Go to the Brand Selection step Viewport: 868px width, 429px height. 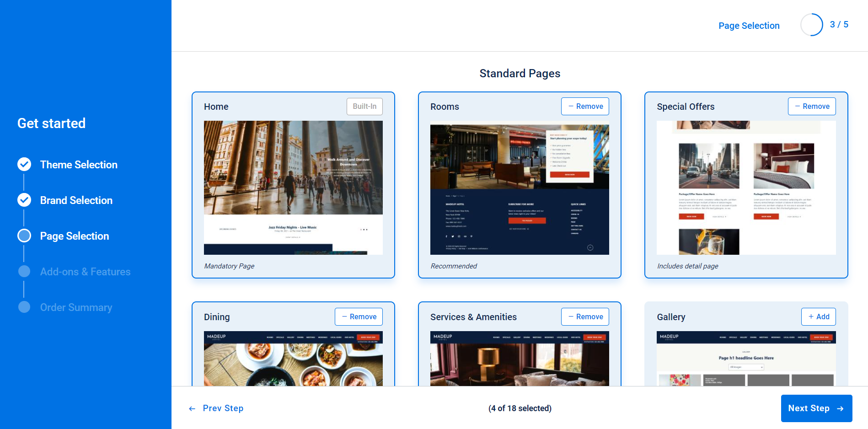pyautogui.click(x=76, y=200)
